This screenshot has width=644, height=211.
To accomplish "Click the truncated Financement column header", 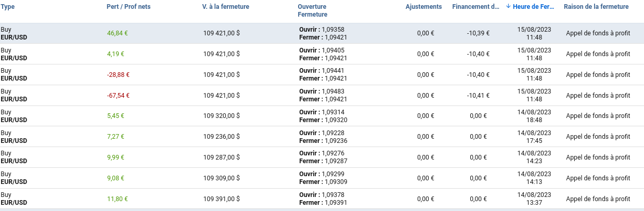I will point(476,7).
